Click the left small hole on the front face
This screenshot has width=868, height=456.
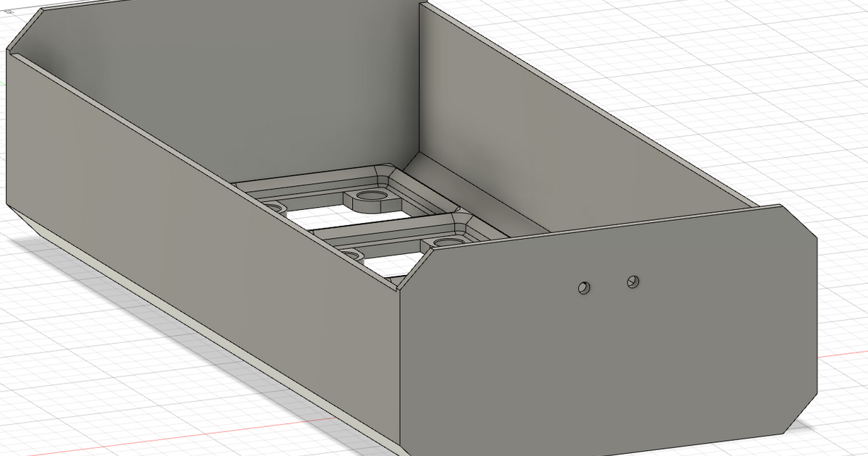583,287
